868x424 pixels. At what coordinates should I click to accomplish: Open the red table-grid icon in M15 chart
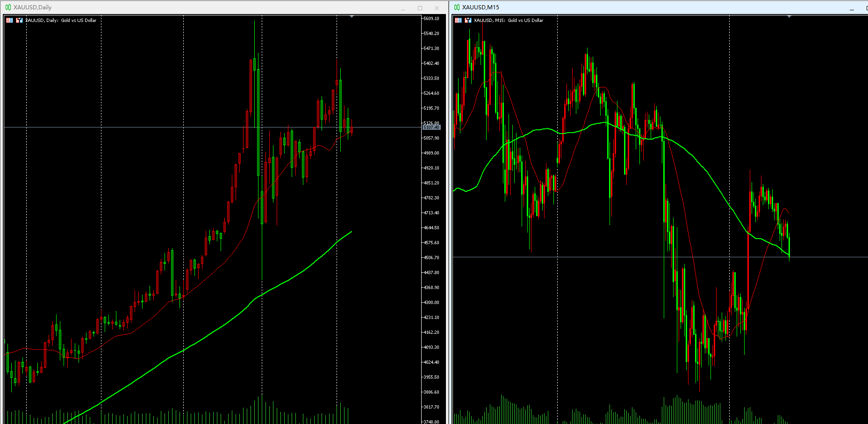458,20
